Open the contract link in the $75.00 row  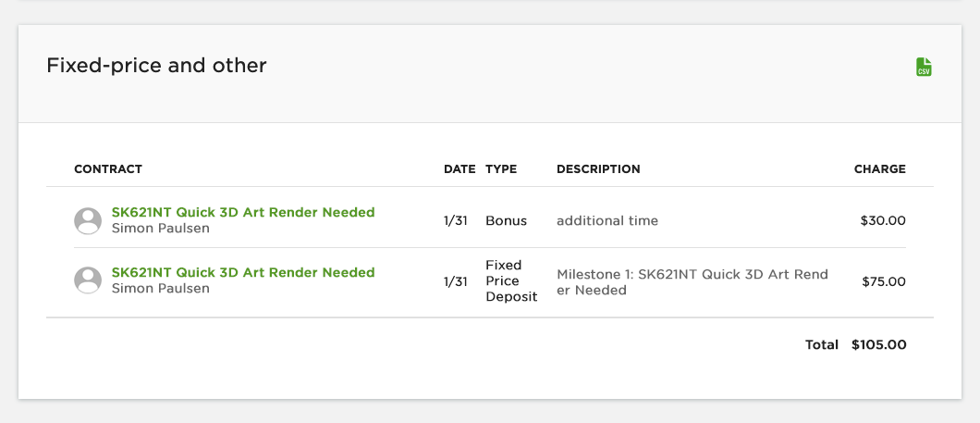click(x=243, y=272)
